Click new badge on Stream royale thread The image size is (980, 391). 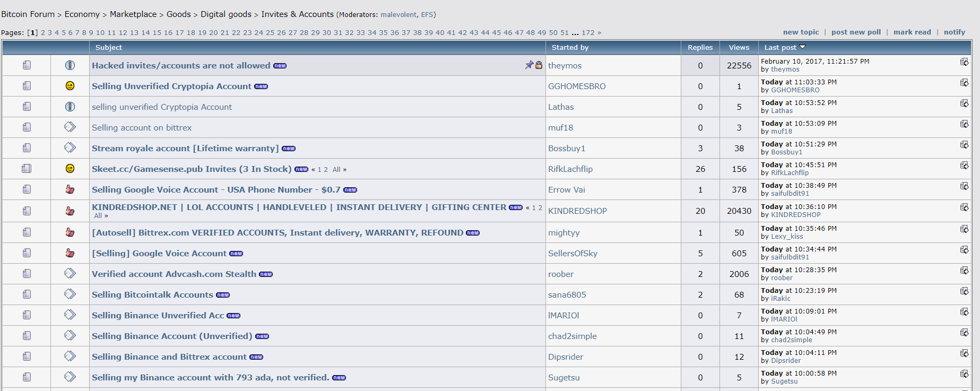pyautogui.click(x=288, y=149)
